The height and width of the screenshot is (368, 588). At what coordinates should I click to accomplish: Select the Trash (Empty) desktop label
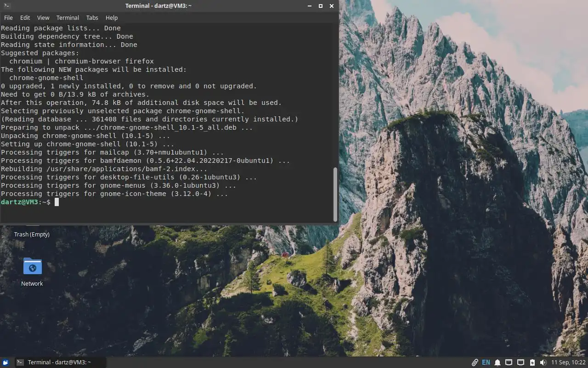tap(32, 234)
